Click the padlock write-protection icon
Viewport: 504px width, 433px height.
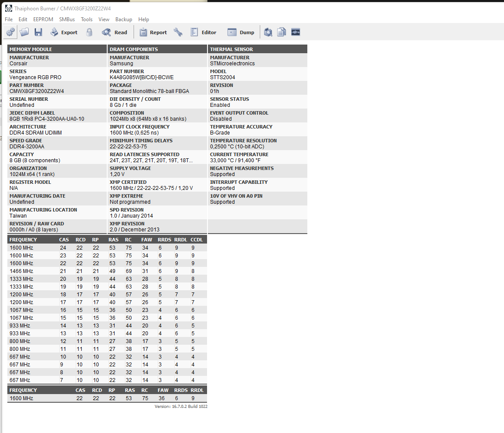89,32
